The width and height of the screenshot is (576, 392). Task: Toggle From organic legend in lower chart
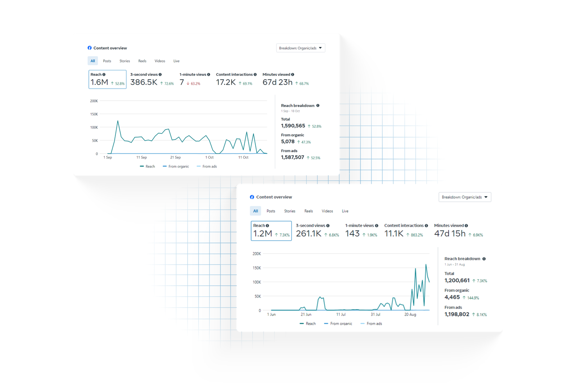(x=338, y=324)
